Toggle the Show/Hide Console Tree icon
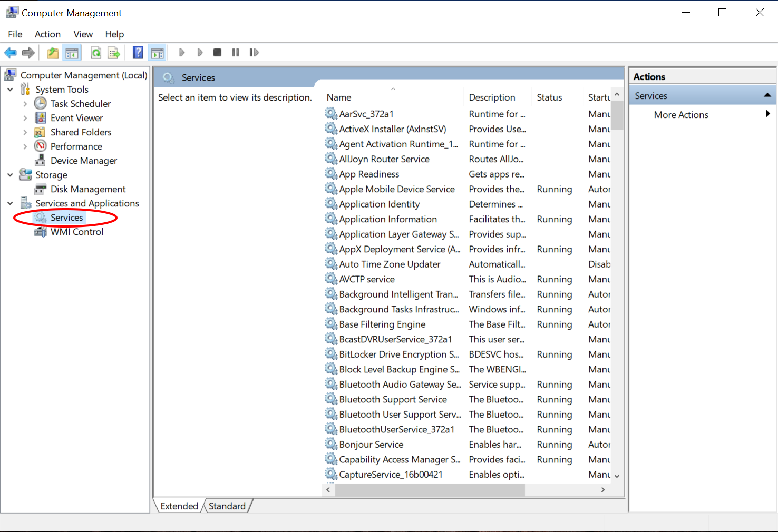The height and width of the screenshot is (532, 778). [x=72, y=53]
